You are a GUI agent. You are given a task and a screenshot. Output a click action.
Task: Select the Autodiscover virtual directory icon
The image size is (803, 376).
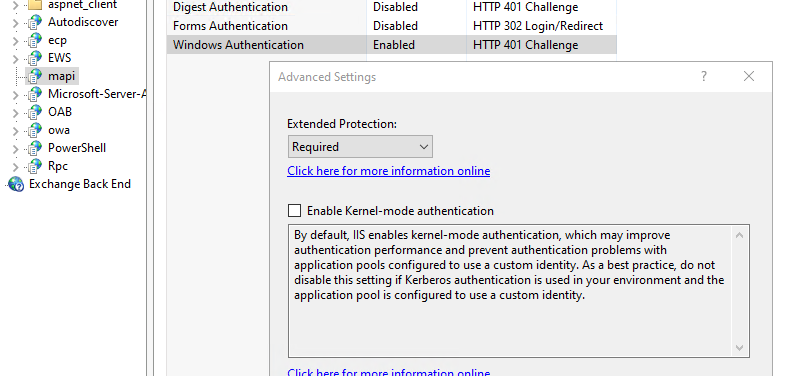(x=35, y=22)
